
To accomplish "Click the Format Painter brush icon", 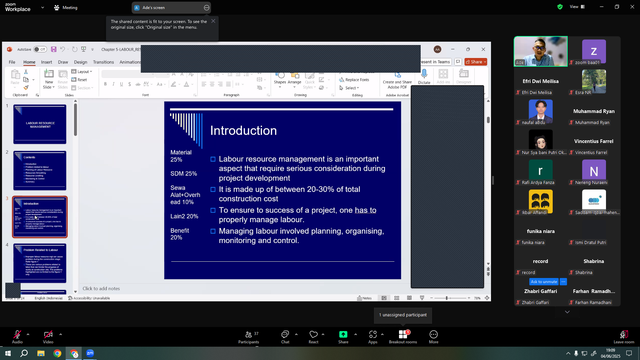I will tap(26, 87).
